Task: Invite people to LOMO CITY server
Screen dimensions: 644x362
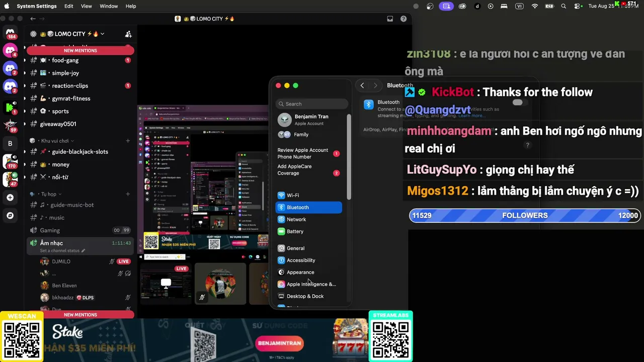Action: pos(128,34)
